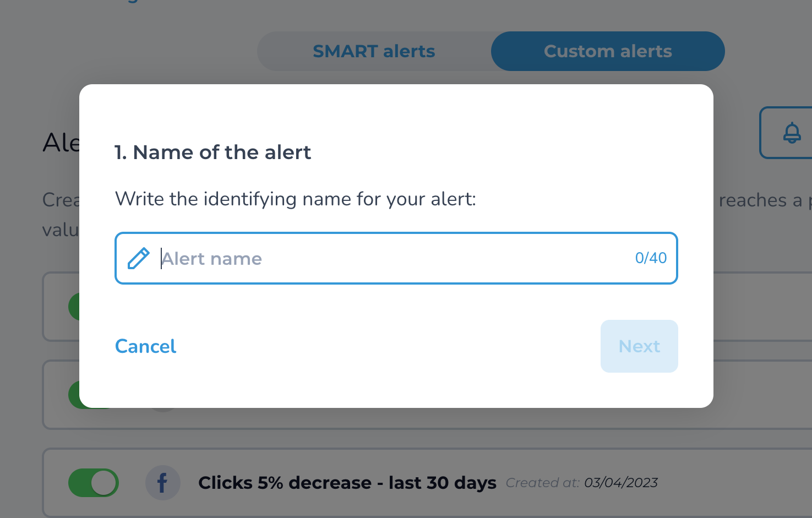Click the Created at 03/04/2023 date
The image size is (812, 518).
(581, 483)
